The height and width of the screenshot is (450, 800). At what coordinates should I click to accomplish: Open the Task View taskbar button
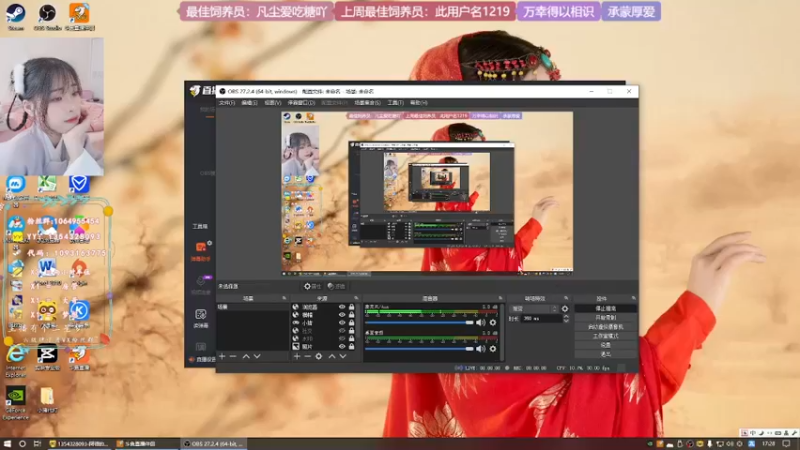[37, 444]
